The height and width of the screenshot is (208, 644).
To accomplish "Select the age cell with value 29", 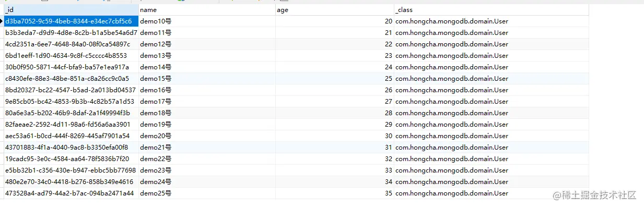I will point(335,125).
